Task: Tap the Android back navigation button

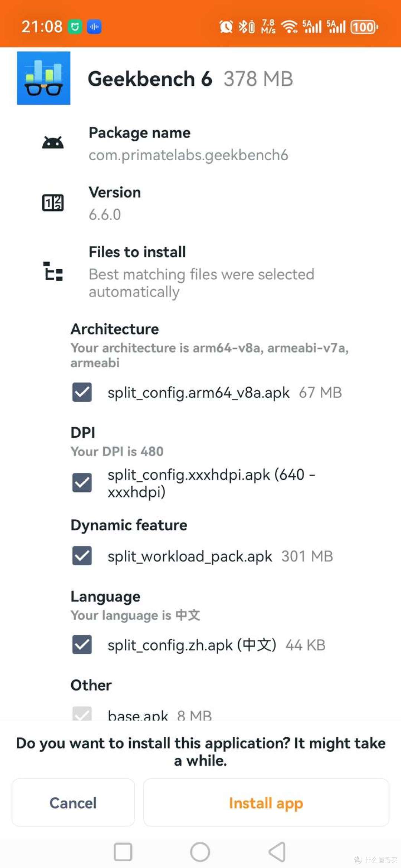Action: tap(277, 851)
